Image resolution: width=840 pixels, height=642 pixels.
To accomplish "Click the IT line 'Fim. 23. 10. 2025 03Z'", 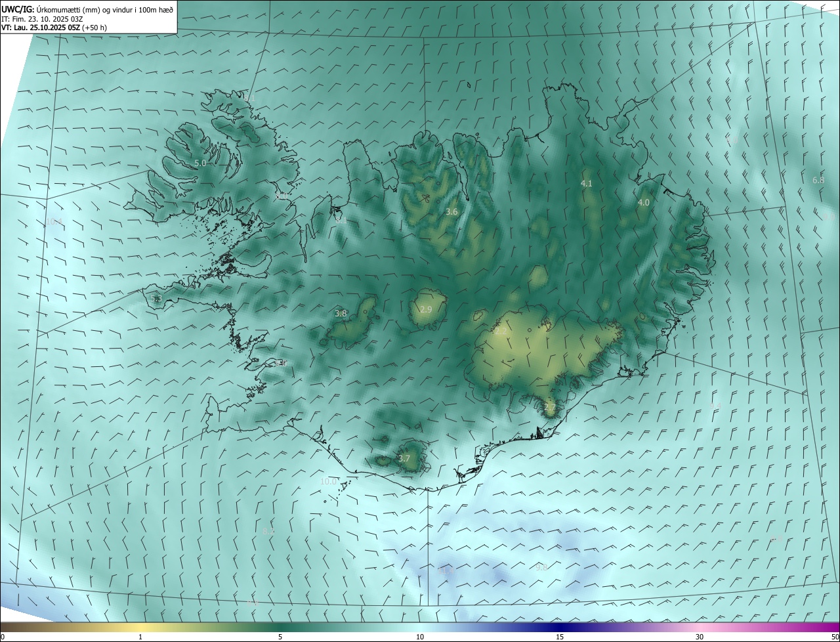I will pyautogui.click(x=47, y=18).
